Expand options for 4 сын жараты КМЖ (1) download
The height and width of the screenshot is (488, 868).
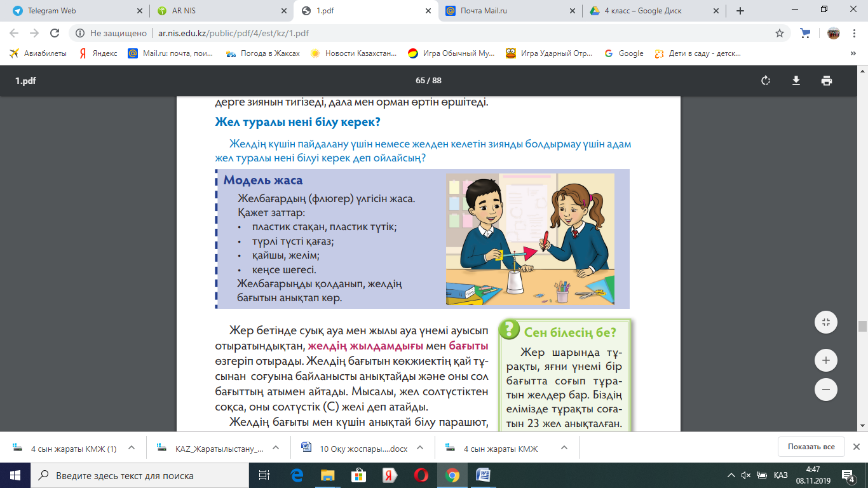(132, 447)
